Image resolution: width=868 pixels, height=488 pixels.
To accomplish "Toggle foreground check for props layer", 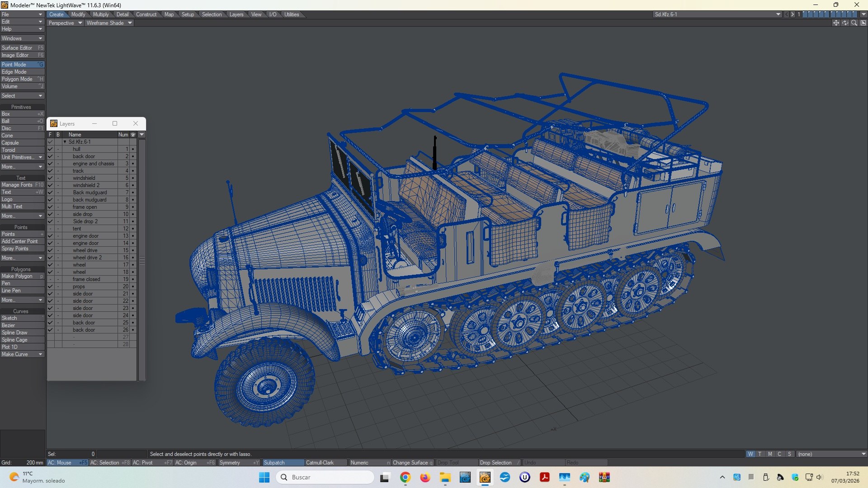I will click(x=50, y=286).
